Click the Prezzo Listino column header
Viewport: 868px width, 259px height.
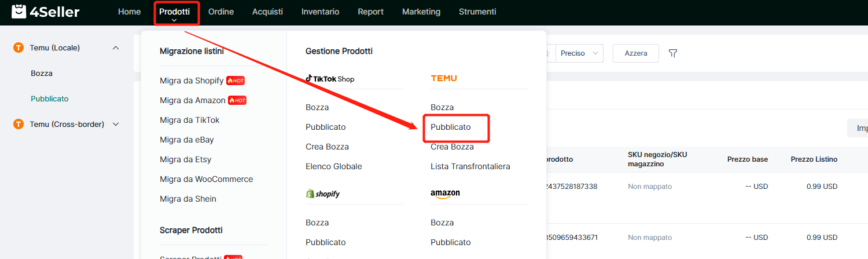(x=814, y=159)
